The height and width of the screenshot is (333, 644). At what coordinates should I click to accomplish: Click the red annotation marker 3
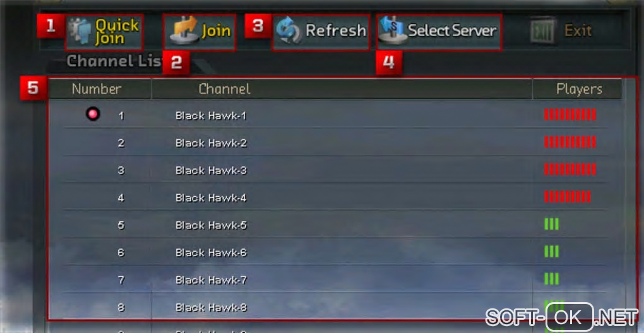click(x=258, y=25)
